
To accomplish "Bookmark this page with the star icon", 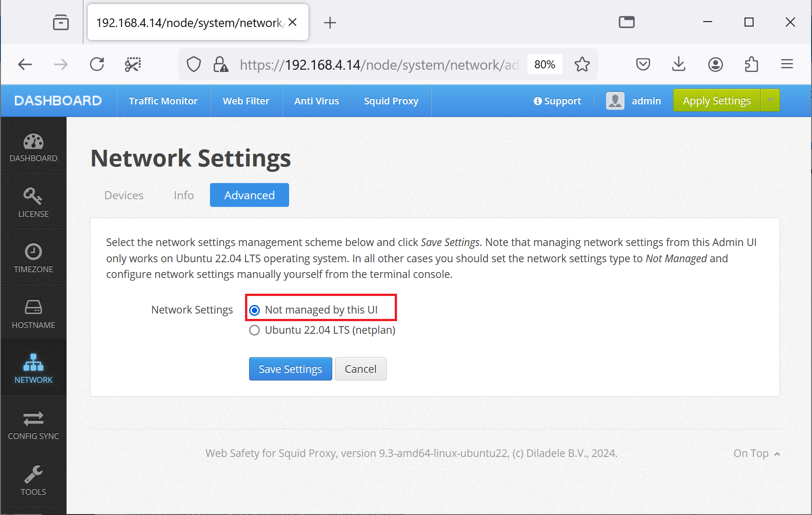I will click(582, 65).
